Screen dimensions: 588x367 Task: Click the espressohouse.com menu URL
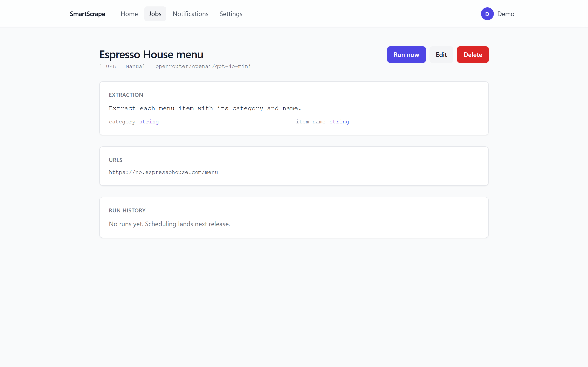pos(163,172)
